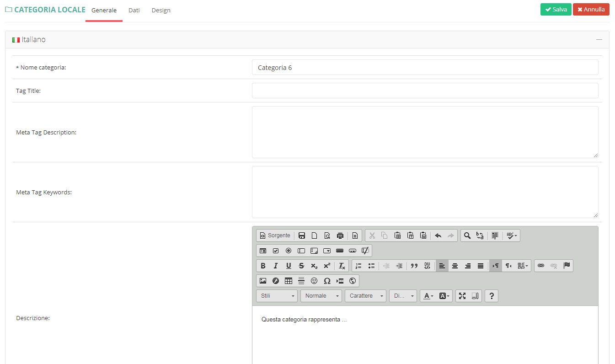
Task: Switch to the Dati tab
Action: click(x=134, y=10)
